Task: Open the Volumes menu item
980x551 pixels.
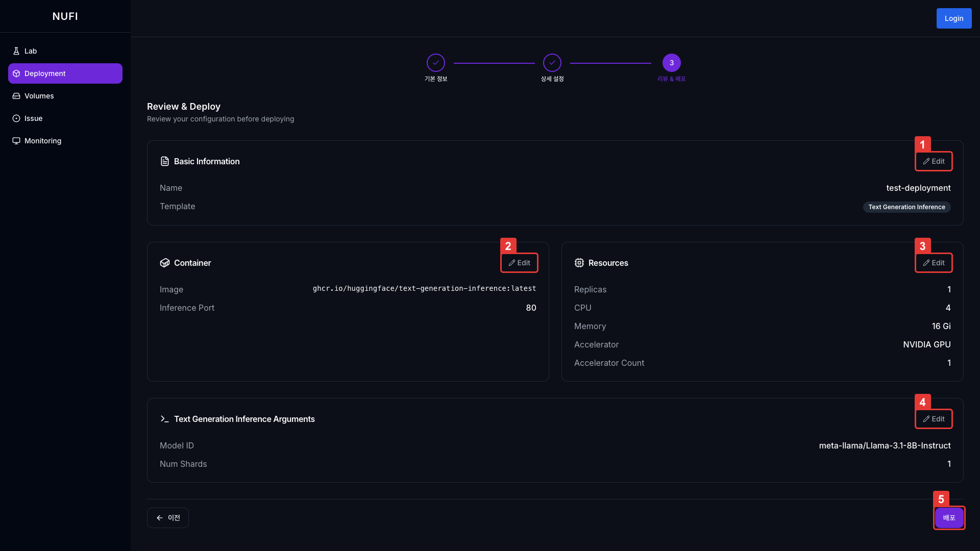Action: click(39, 96)
